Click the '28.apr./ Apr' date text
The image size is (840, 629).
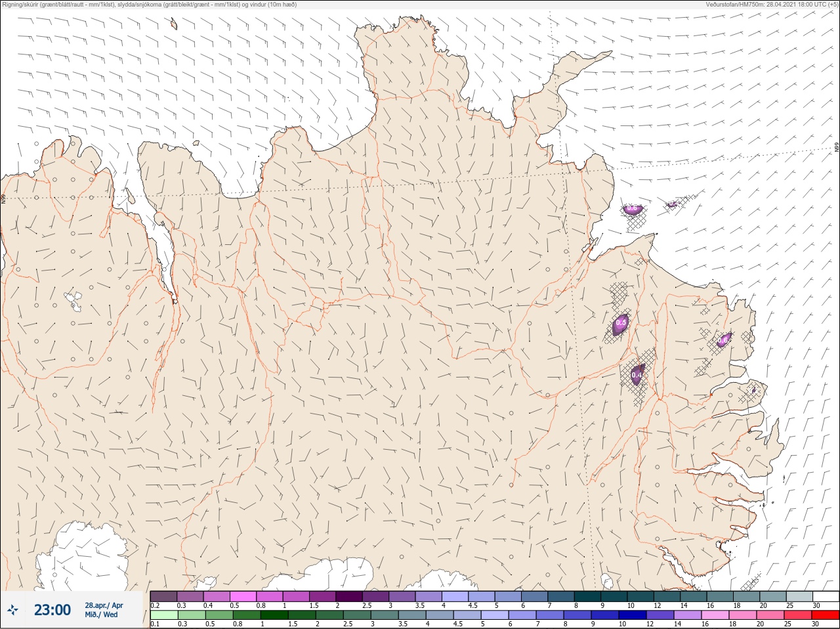104,605
